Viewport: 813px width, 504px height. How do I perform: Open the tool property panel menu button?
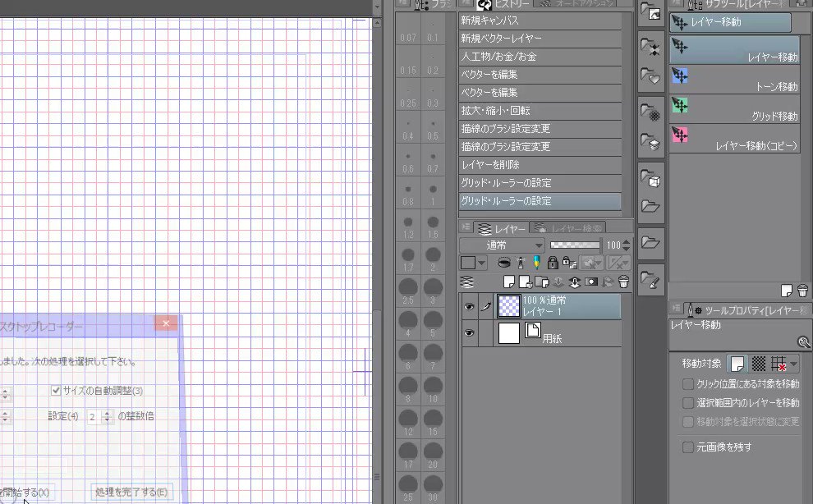676,309
